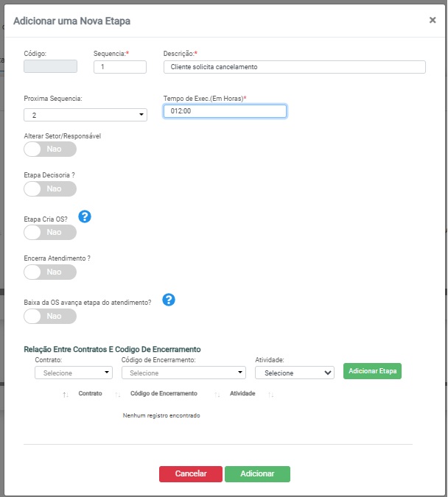Toggle Alterar Setor/Responsável switch
This screenshot has height=497, width=448.
tap(50, 149)
